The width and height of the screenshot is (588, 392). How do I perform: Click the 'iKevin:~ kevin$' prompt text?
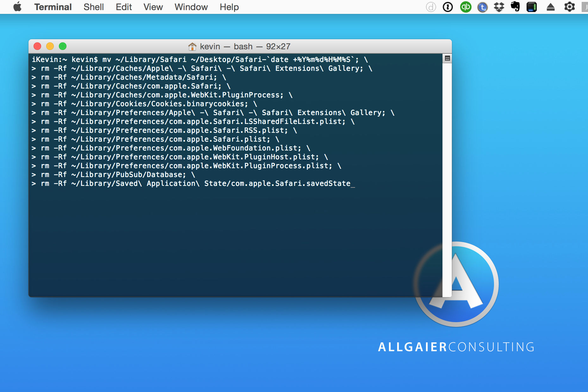point(65,59)
